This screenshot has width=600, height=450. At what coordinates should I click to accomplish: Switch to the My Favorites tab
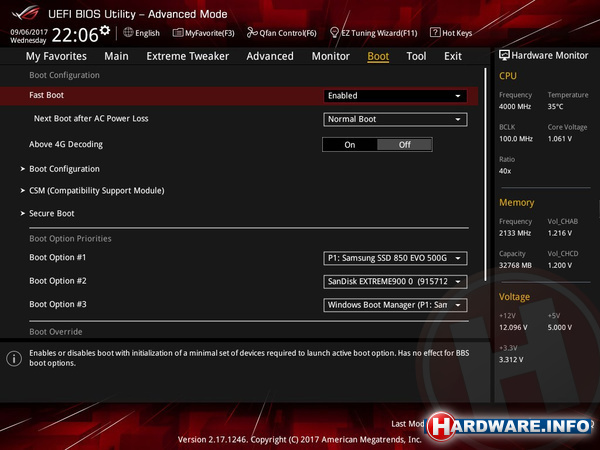point(56,56)
